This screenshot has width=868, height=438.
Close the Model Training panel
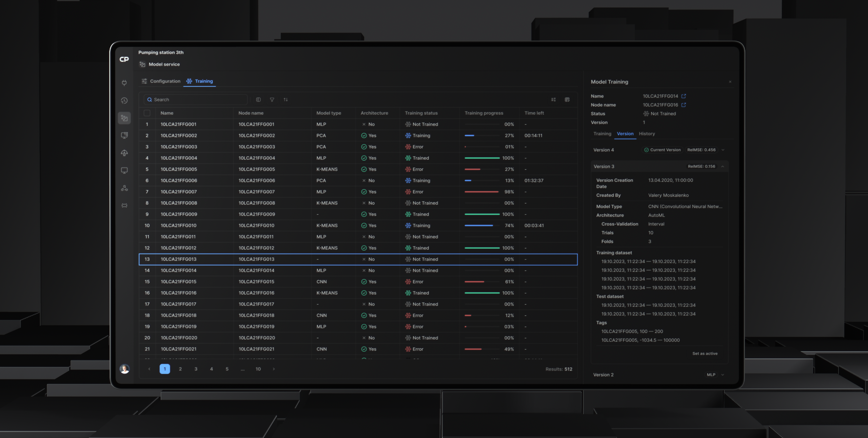click(x=730, y=82)
